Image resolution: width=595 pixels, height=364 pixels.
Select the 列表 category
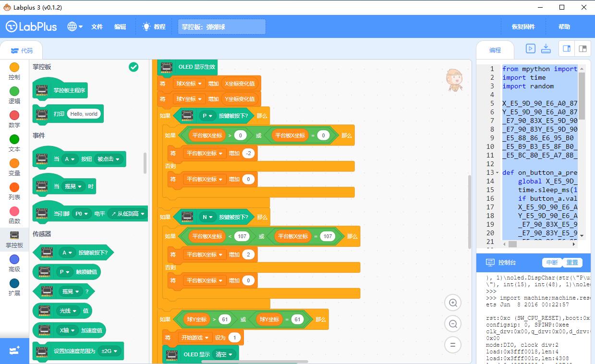click(x=14, y=191)
